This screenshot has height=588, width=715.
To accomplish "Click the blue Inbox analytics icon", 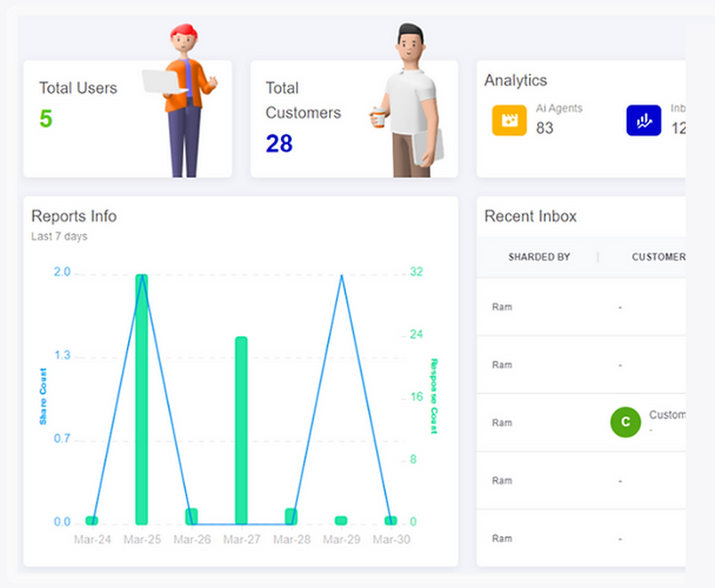I will 643,120.
